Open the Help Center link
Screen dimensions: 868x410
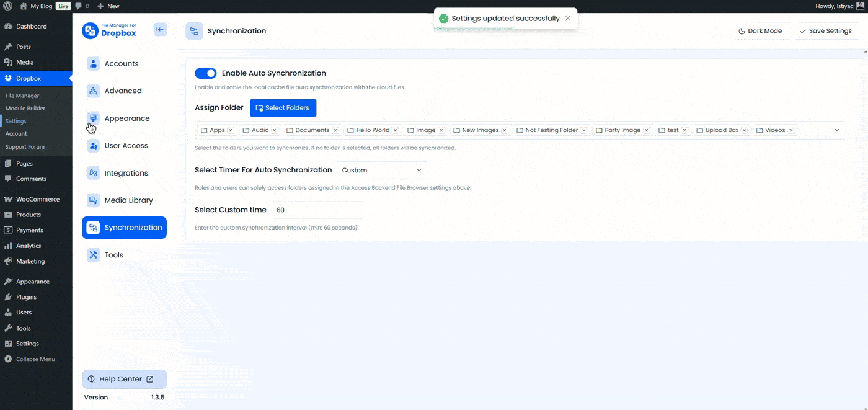[124, 379]
